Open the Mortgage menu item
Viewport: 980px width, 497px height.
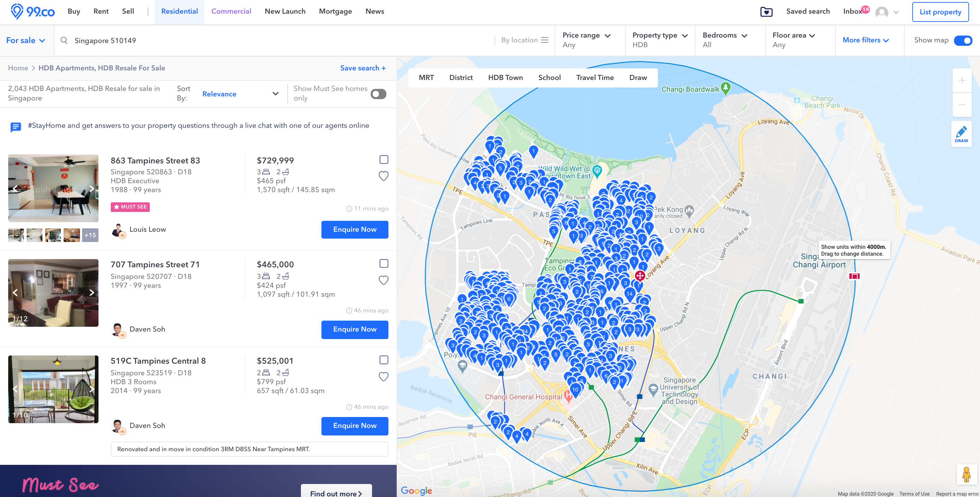coord(335,11)
